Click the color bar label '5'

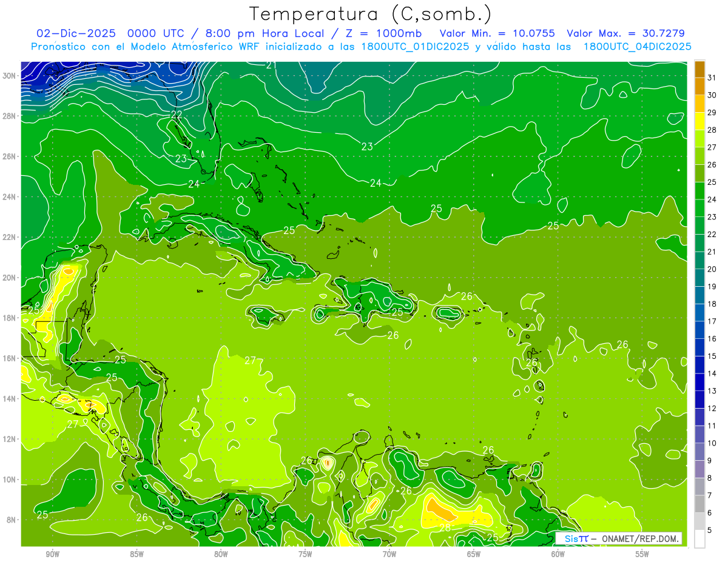[710, 530]
